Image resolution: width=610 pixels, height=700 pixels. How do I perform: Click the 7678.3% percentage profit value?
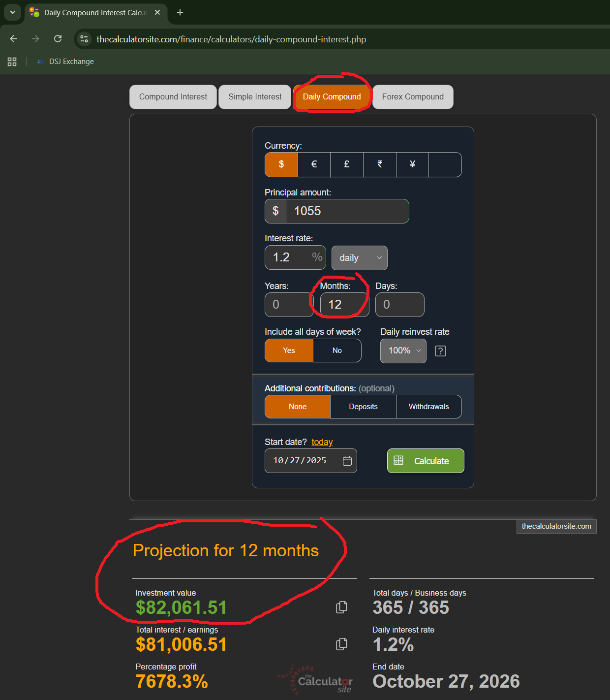[172, 681]
